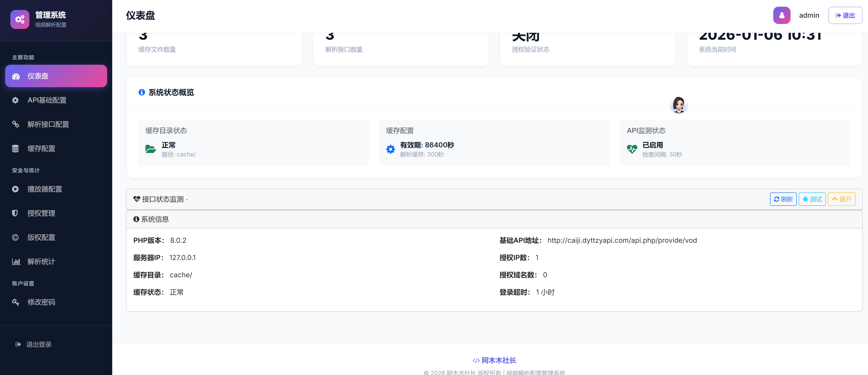Click the heartbeat icon beside 接口状态监测

click(136, 199)
